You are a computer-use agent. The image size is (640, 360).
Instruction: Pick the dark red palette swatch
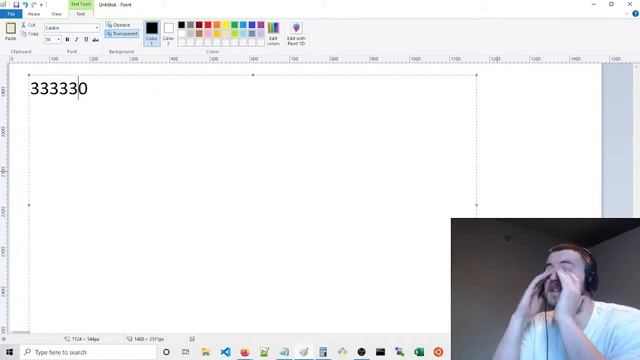[199, 25]
